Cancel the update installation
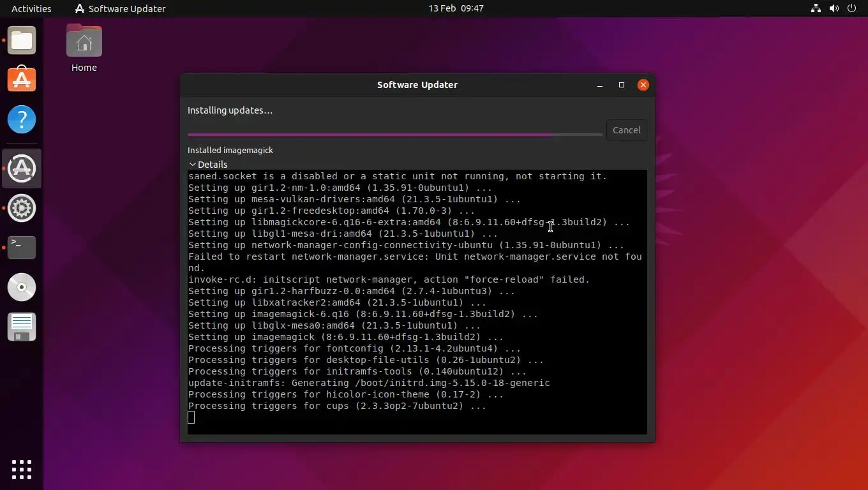Image resolution: width=868 pixels, height=490 pixels. pos(626,130)
